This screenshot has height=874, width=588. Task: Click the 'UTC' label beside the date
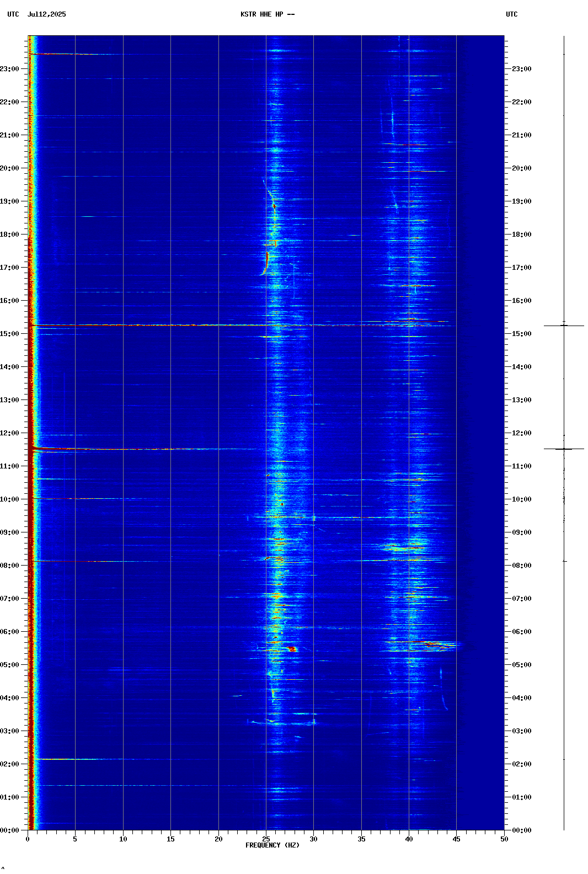pyautogui.click(x=13, y=14)
